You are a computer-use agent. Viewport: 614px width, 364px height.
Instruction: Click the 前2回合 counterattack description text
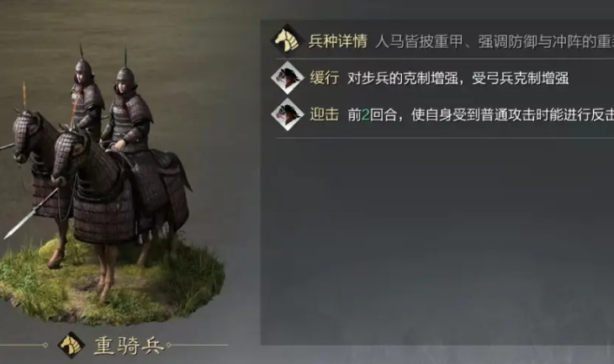tap(480, 115)
